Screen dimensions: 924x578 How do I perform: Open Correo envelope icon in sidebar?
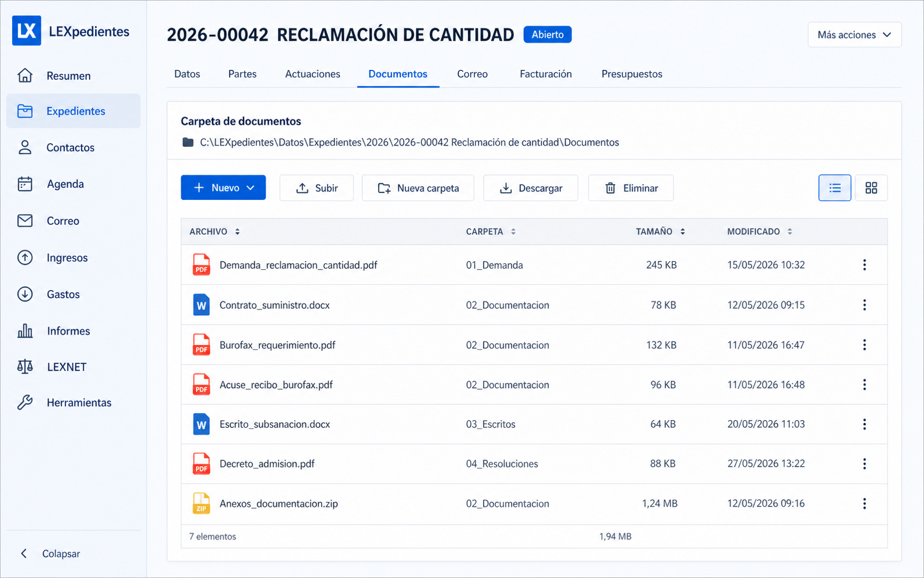click(x=25, y=221)
